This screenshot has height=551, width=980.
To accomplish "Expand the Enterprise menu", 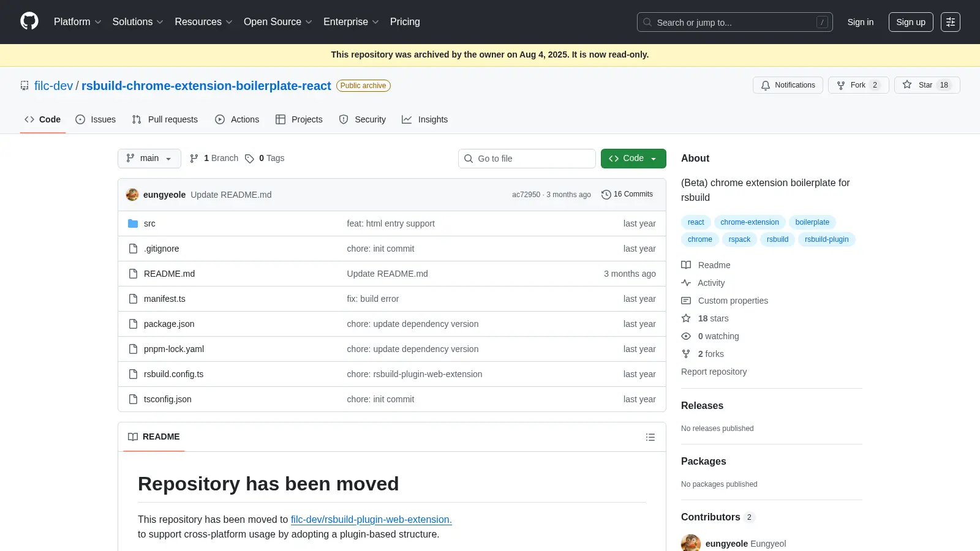I will click(x=351, y=22).
